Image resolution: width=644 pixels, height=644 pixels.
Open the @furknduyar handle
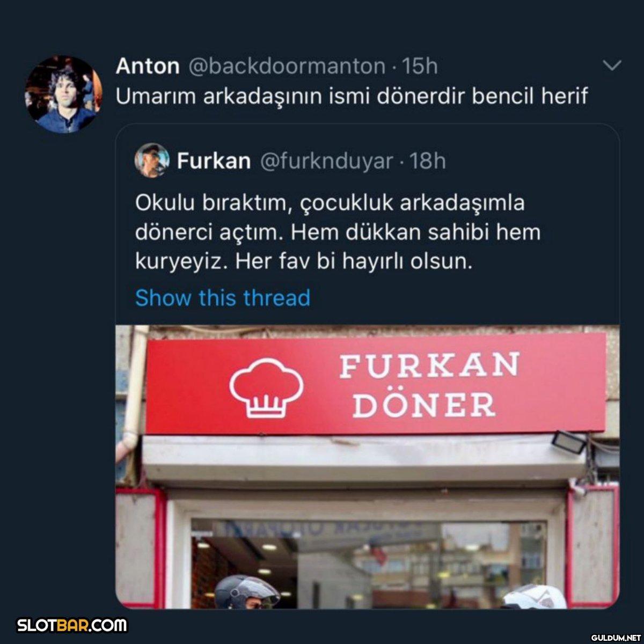[326, 160]
